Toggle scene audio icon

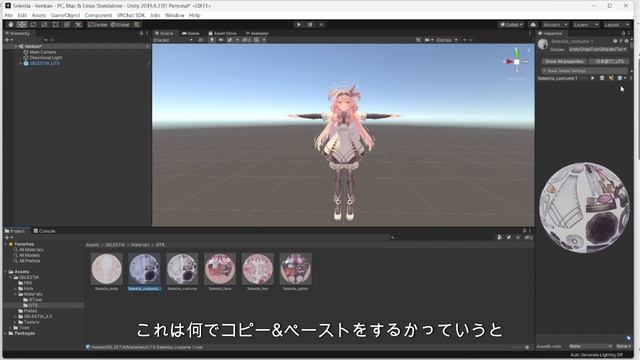221,40
